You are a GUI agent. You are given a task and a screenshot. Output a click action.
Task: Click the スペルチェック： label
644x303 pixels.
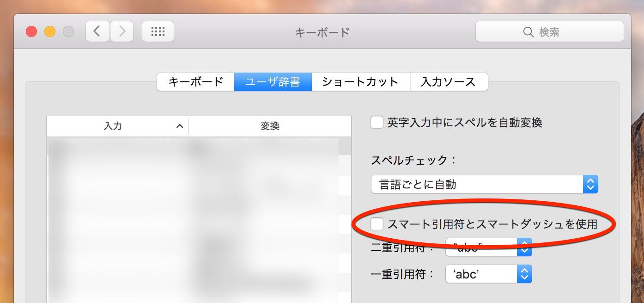414,161
